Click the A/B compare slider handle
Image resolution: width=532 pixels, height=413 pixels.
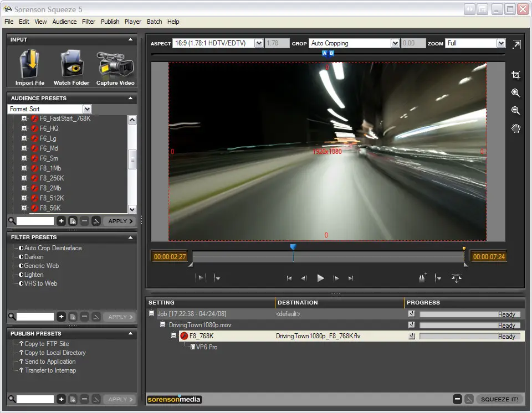coord(328,53)
